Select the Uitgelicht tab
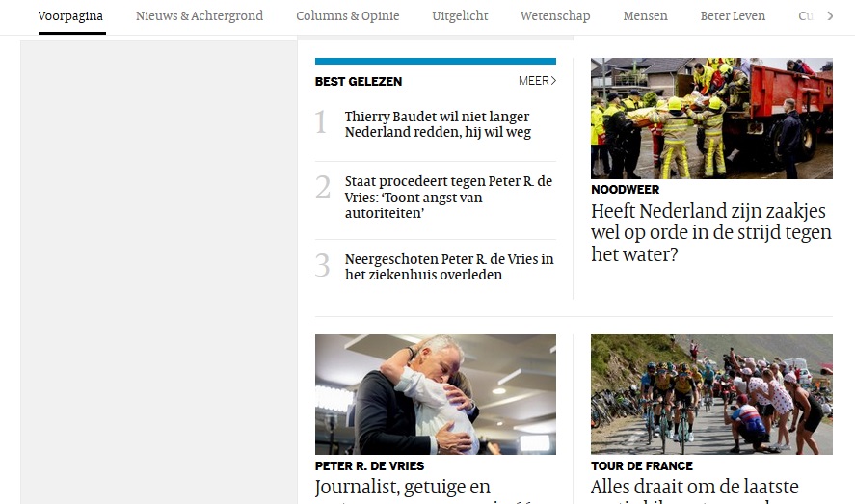This screenshot has width=855, height=504. pos(460,16)
